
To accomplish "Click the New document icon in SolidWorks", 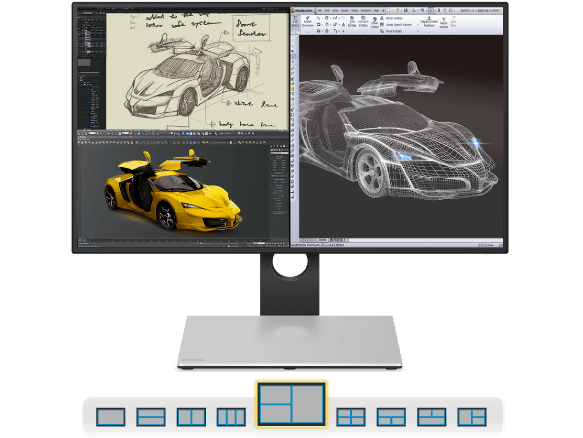I will point(389,10).
